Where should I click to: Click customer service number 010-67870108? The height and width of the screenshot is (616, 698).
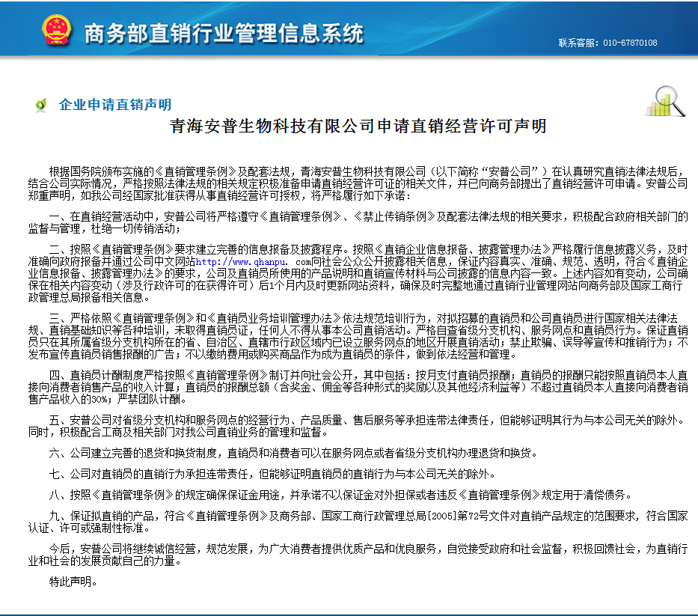pos(630,43)
